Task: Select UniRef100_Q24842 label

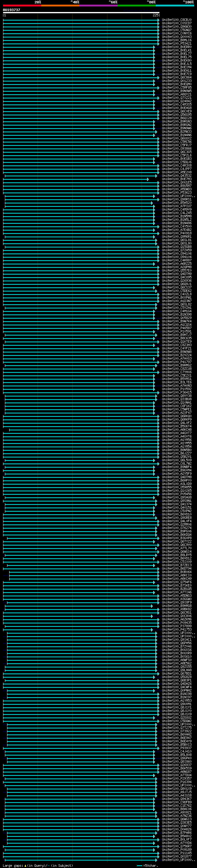Action: [177, 101]
